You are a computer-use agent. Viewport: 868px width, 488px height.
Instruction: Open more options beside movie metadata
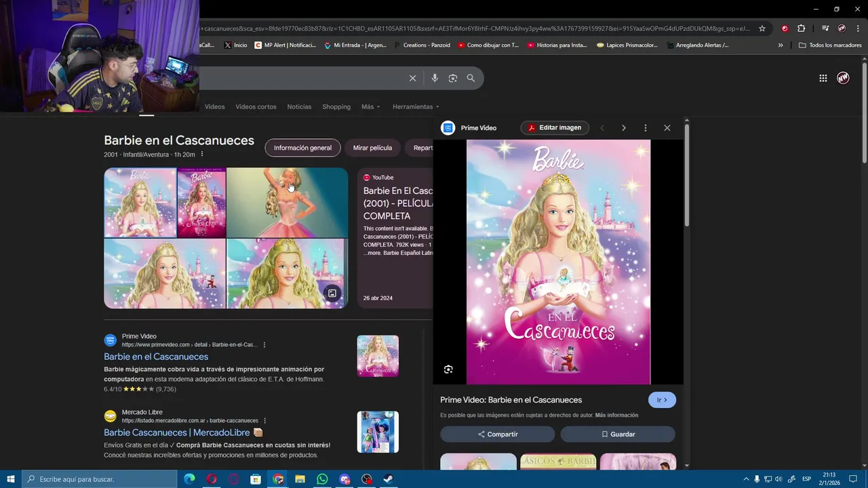pyautogui.click(x=201, y=155)
